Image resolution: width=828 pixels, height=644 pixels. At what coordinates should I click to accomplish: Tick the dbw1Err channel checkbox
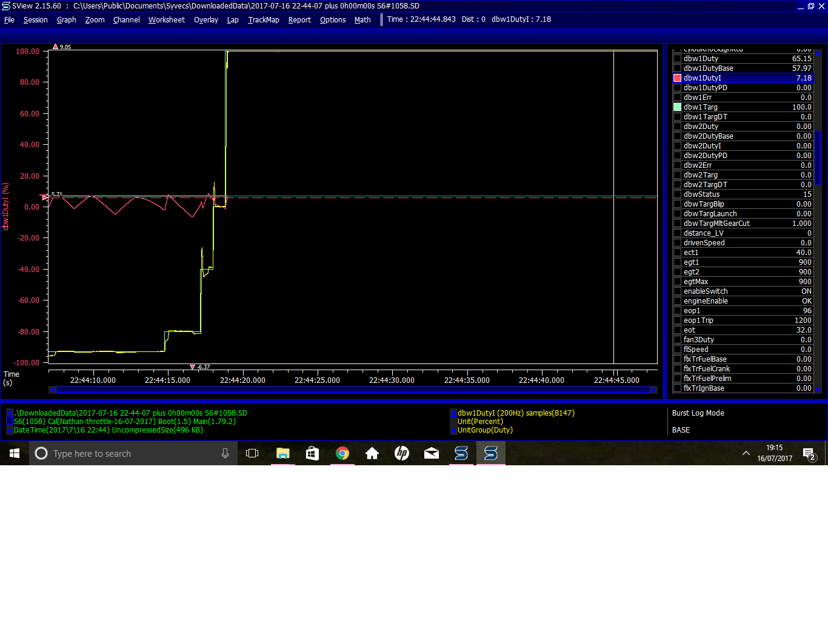pos(677,98)
